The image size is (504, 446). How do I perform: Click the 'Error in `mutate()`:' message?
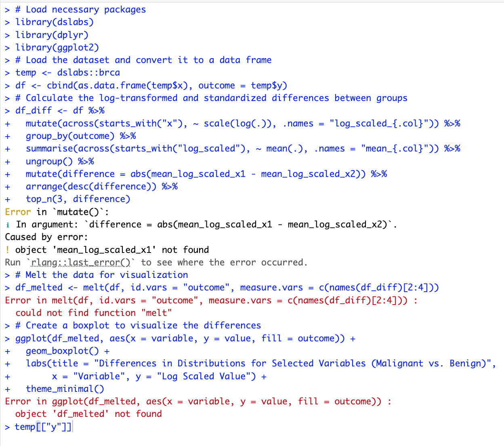pos(57,212)
